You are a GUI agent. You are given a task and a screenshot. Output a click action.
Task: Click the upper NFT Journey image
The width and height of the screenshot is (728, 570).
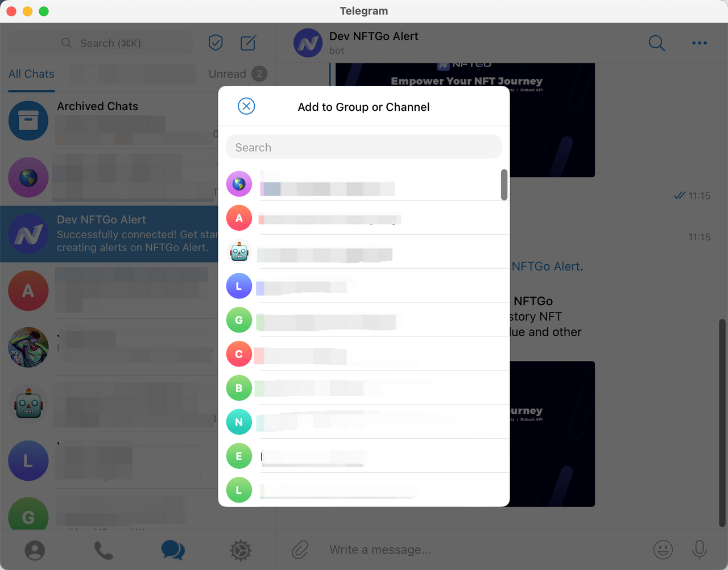[x=552, y=120]
